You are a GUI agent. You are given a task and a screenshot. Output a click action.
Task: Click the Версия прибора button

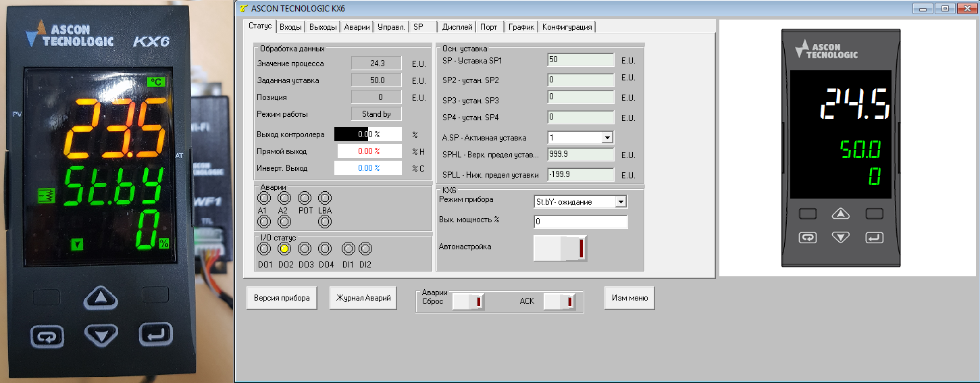pos(282,298)
